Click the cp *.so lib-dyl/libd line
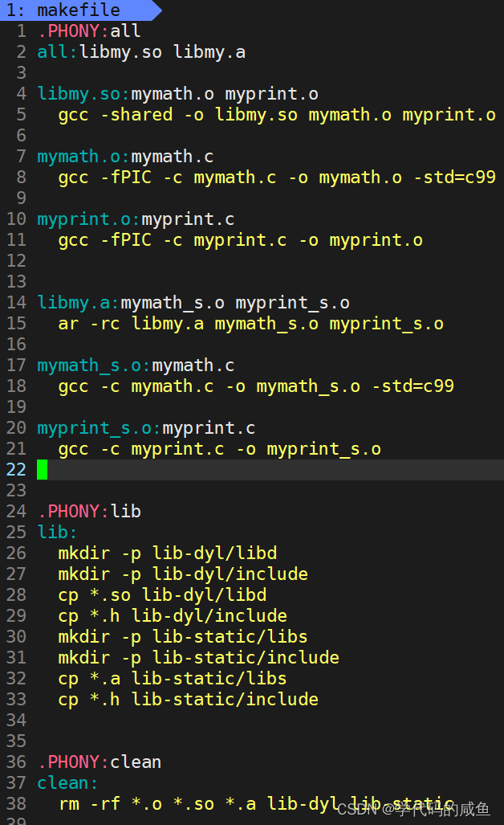The width and height of the screenshot is (504, 825). click(x=162, y=595)
